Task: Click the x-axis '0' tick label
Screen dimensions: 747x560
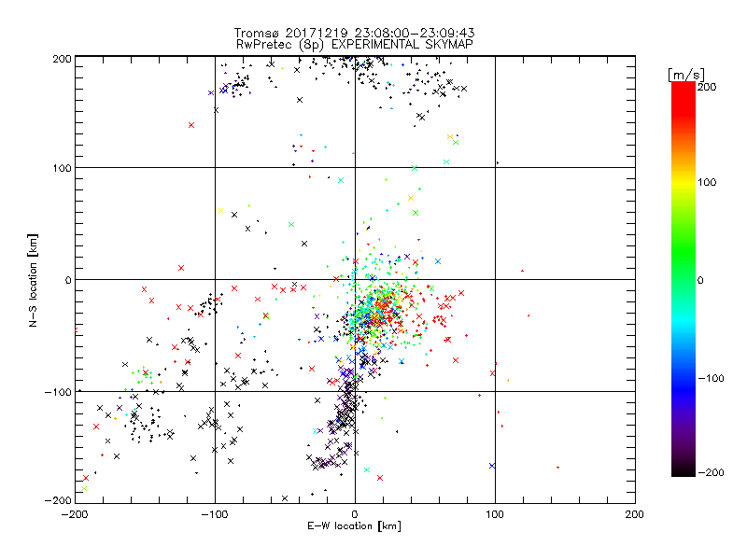Action: coord(355,514)
